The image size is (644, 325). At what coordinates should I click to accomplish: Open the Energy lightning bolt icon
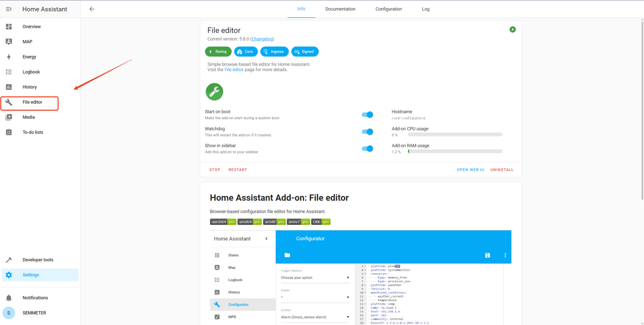coord(9,57)
